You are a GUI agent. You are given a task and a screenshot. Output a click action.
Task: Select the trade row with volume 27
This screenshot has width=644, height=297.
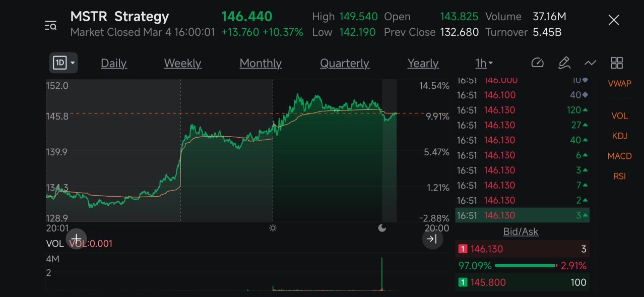pyautogui.click(x=522, y=125)
